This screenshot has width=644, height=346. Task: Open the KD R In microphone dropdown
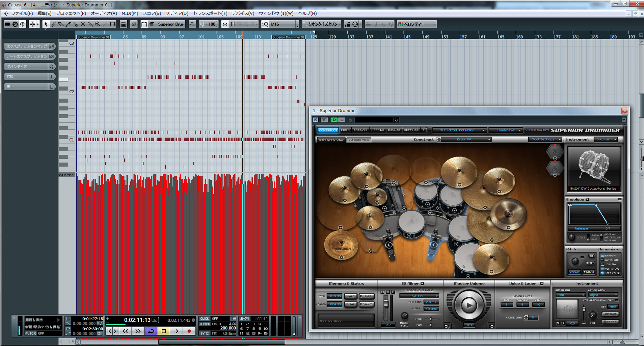point(419,296)
